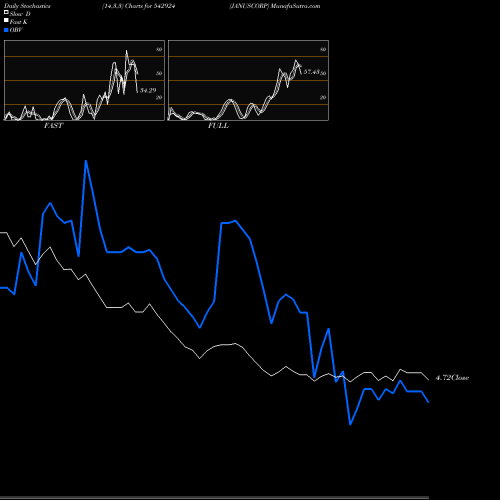Image resolution: width=500 pixels, height=500 pixels.
Task: Click the 80 axis label in FULL chart
Action: coord(323,50)
